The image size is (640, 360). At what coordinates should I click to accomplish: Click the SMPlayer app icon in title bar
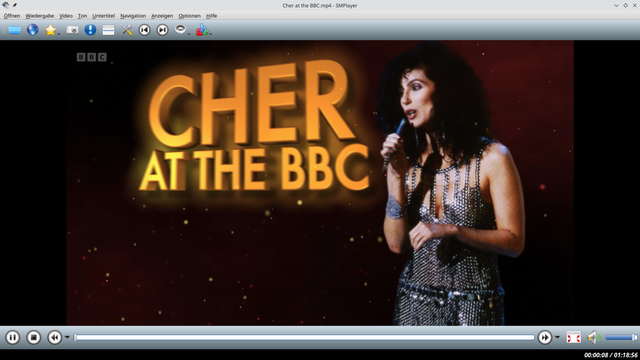[5, 5]
